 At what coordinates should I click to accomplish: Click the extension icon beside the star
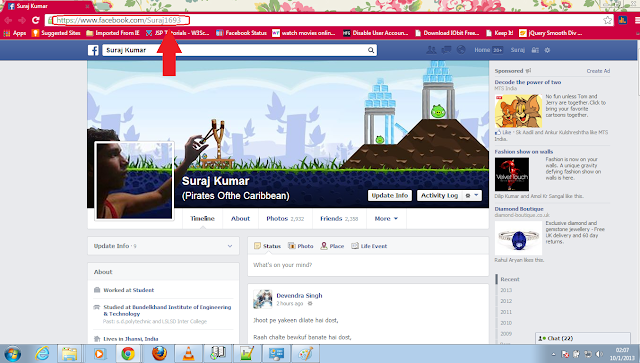[622, 20]
